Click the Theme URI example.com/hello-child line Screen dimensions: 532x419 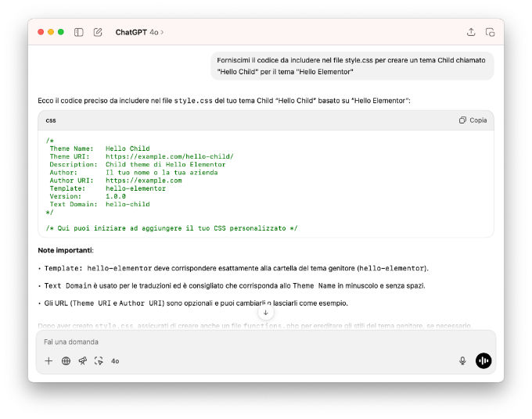coord(142,156)
